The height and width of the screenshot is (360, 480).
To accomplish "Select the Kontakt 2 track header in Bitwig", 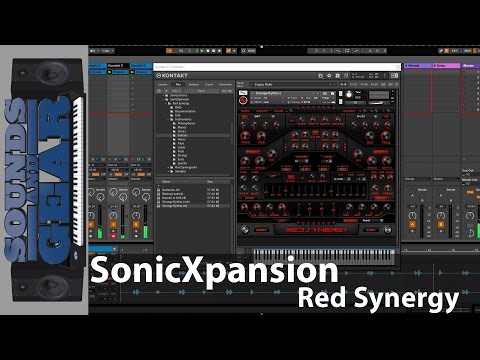I will pyautogui.click(x=118, y=66).
